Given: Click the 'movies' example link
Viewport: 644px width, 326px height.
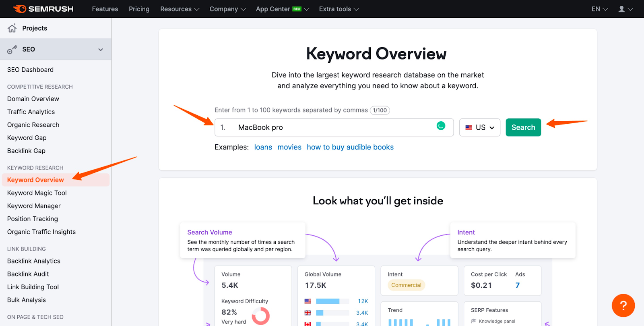Looking at the screenshot, I should coord(289,147).
